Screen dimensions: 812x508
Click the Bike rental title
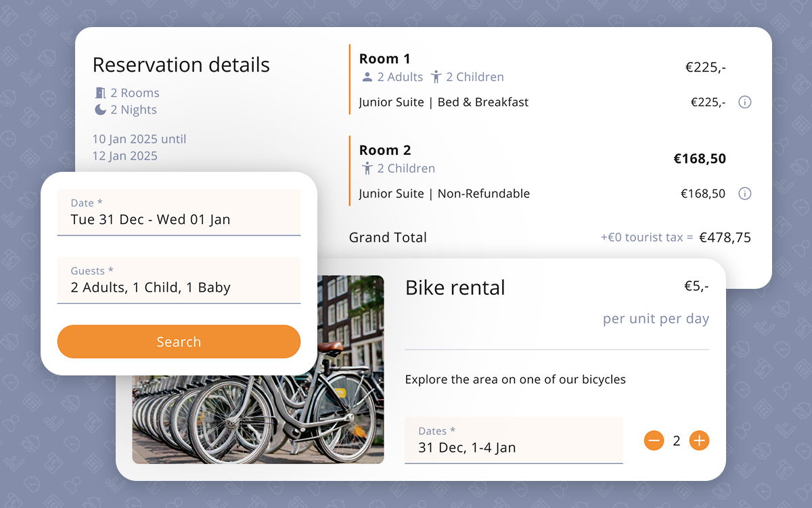tap(455, 287)
